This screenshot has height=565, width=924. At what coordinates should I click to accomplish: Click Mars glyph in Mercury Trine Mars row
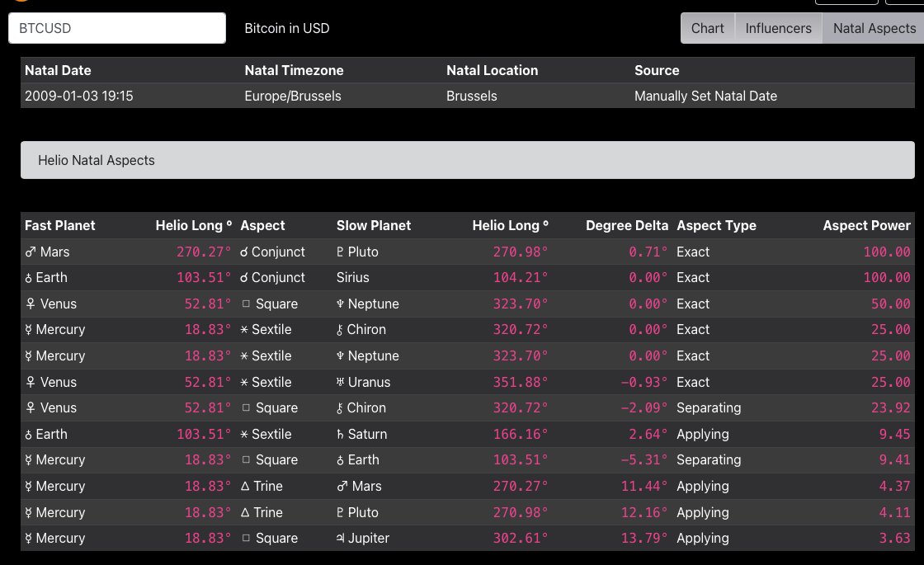[x=342, y=486]
